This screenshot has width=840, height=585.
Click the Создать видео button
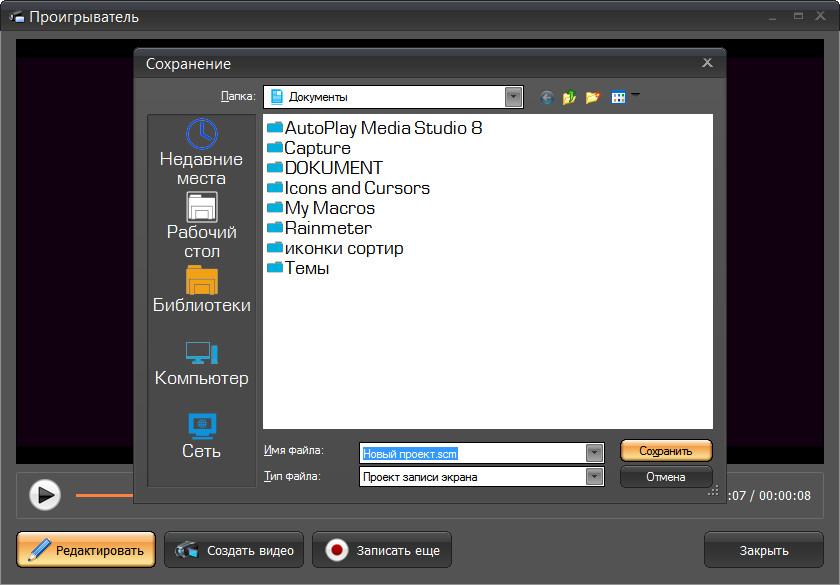click(x=234, y=550)
